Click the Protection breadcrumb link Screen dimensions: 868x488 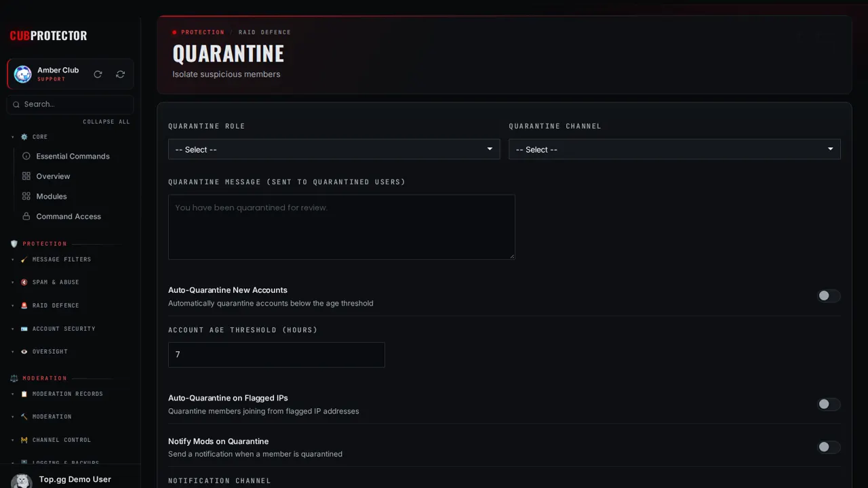(203, 33)
